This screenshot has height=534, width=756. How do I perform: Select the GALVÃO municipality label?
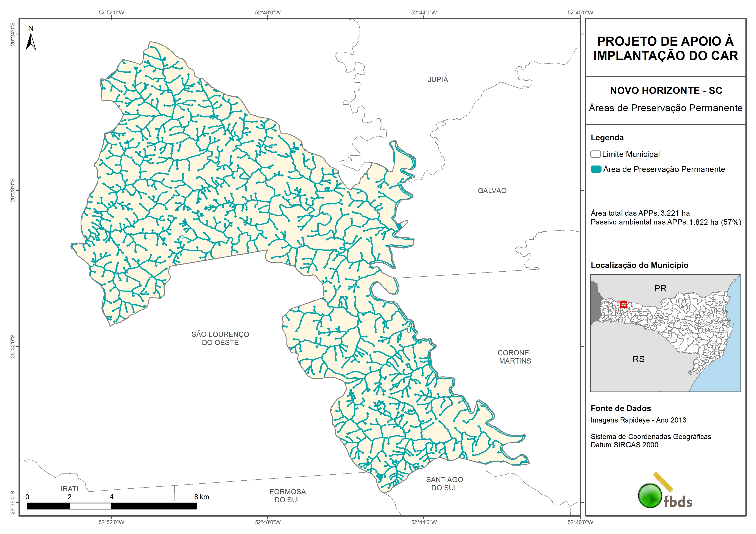[x=492, y=190]
